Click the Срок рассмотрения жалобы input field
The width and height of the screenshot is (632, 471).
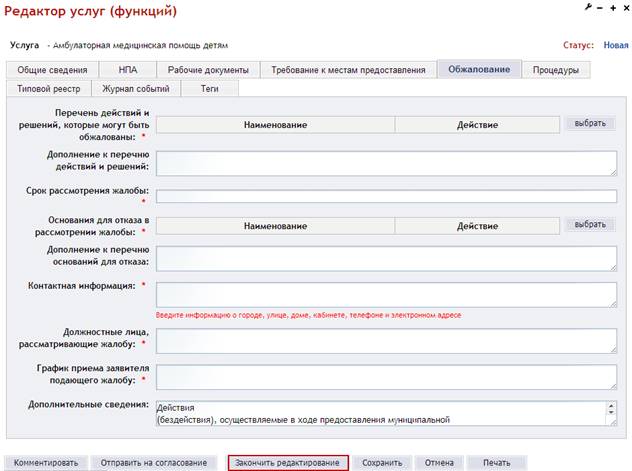(x=386, y=196)
